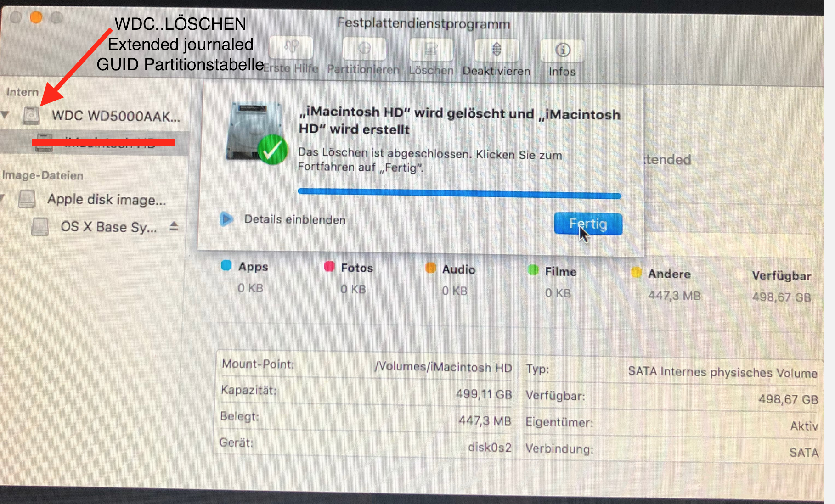The height and width of the screenshot is (504, 835).
Task: Click the Eigentümer: label
Action: click(559, 422)
